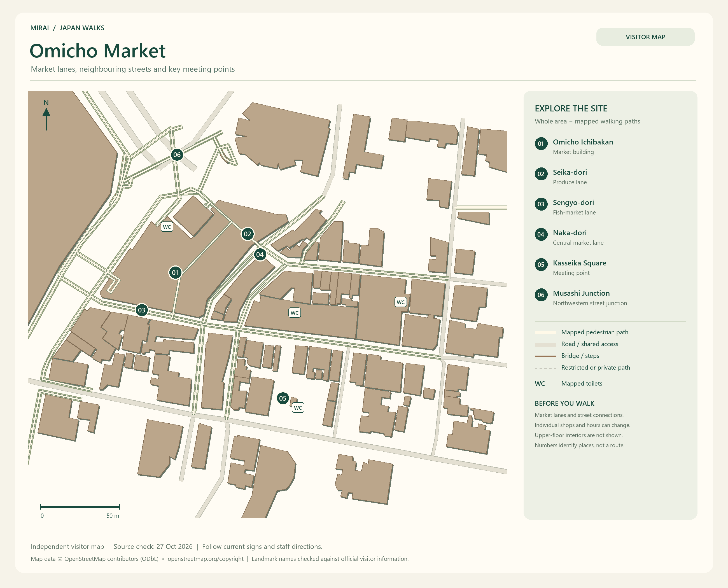Select the Omicho Ichibakan legend name
This screenshot has width=728, height=588.
(x=583, y=142)
